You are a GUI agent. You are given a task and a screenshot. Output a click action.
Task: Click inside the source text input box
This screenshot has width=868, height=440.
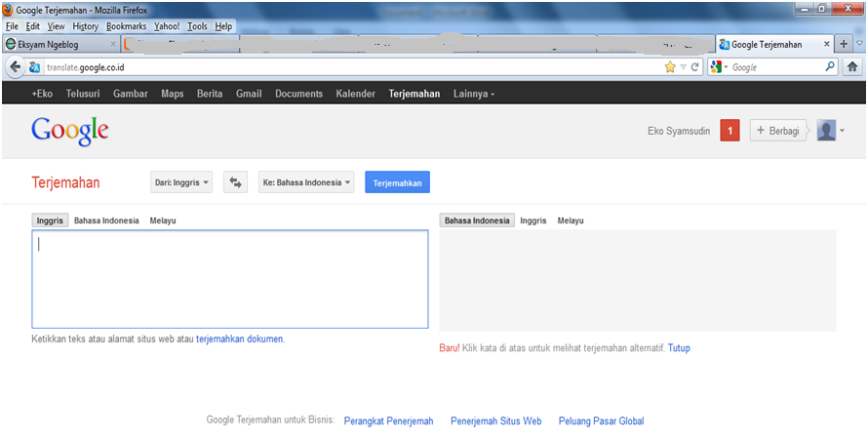(230, 279)
